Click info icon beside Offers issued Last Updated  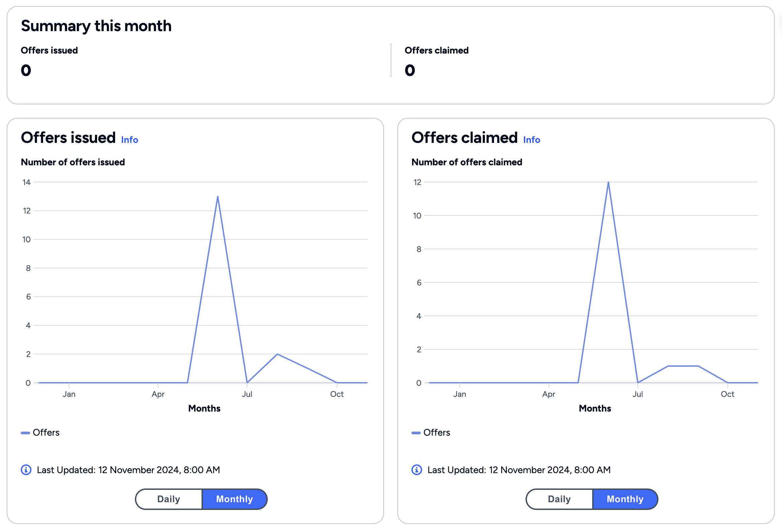26,470
